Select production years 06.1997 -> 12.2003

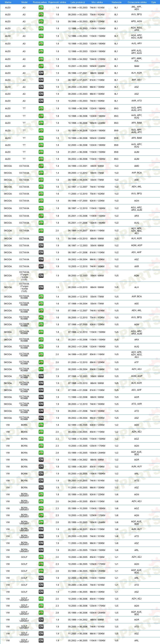[78, 245]
